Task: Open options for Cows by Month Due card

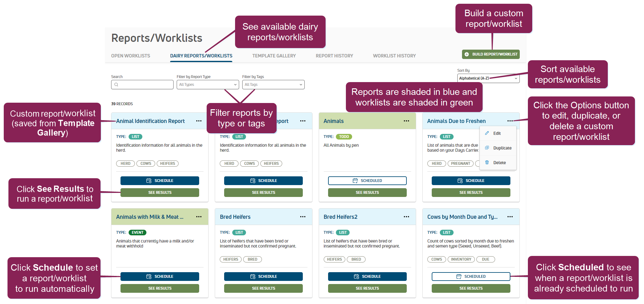Action: tap(510, 217)
